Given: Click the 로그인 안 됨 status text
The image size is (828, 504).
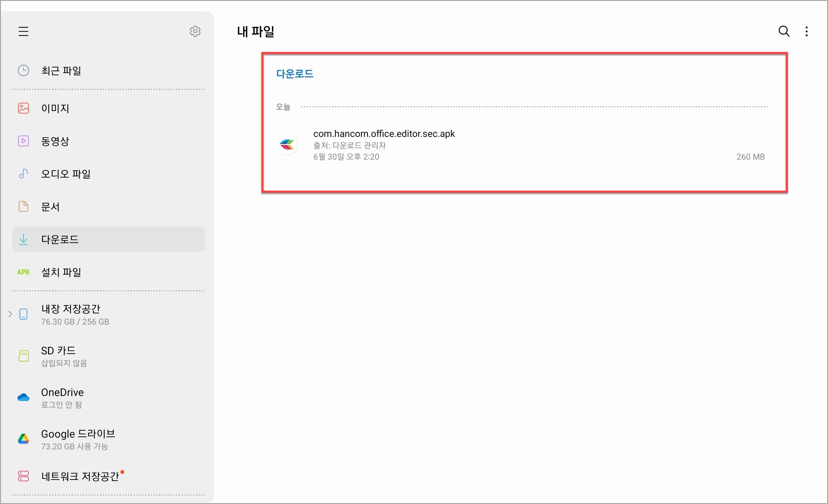Looking at the screenshot, I should [61, 405].
